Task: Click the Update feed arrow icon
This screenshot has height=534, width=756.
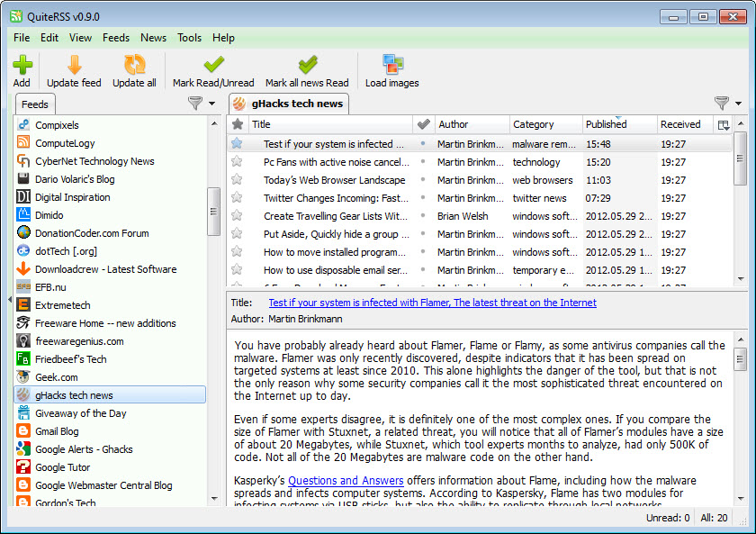Action: (x=74, y=65)
